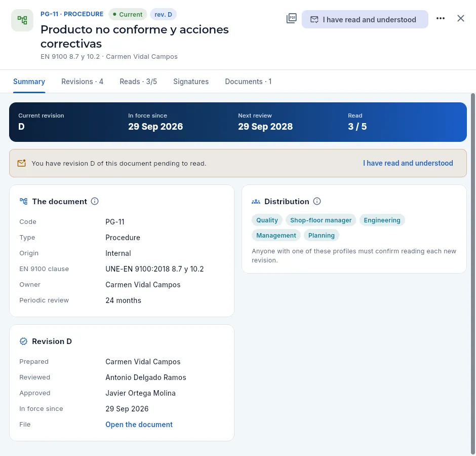Click the Revision D verified badge icon

coord(23,341)
